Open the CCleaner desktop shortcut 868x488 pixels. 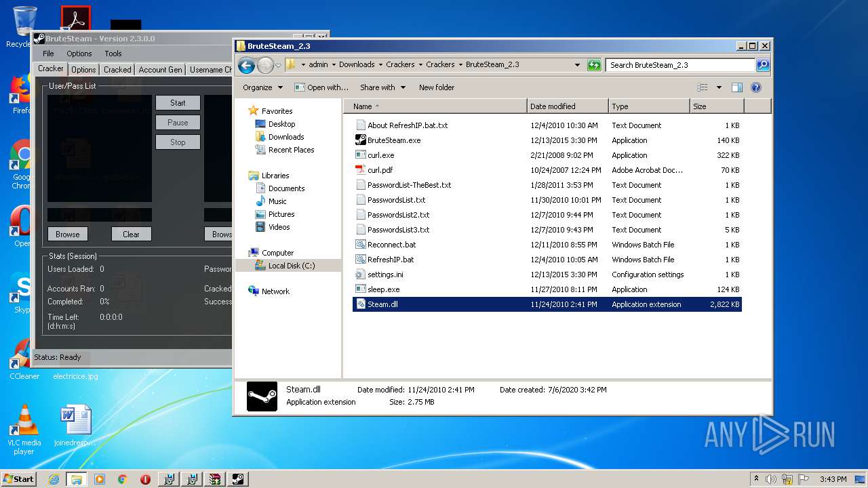tap(24, 360)
